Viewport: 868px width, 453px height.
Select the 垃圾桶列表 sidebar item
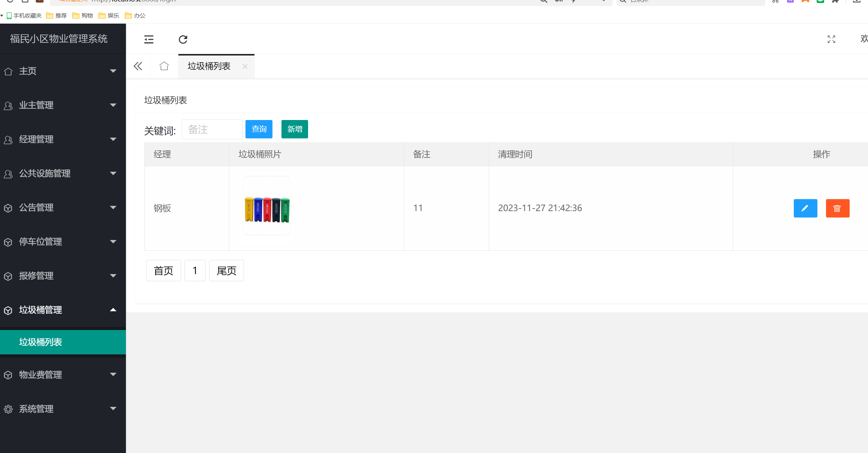point(40,342)
